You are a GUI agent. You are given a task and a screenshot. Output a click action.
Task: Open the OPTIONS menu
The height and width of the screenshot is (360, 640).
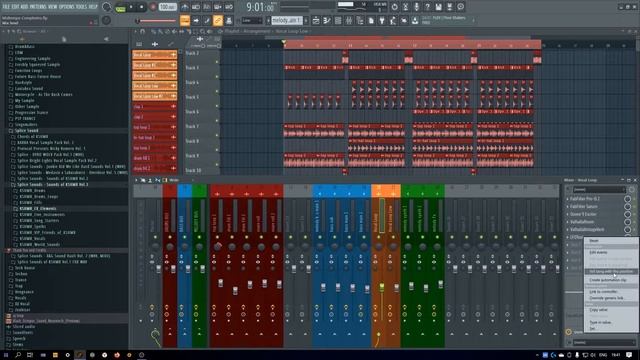[x=68, y=7]
